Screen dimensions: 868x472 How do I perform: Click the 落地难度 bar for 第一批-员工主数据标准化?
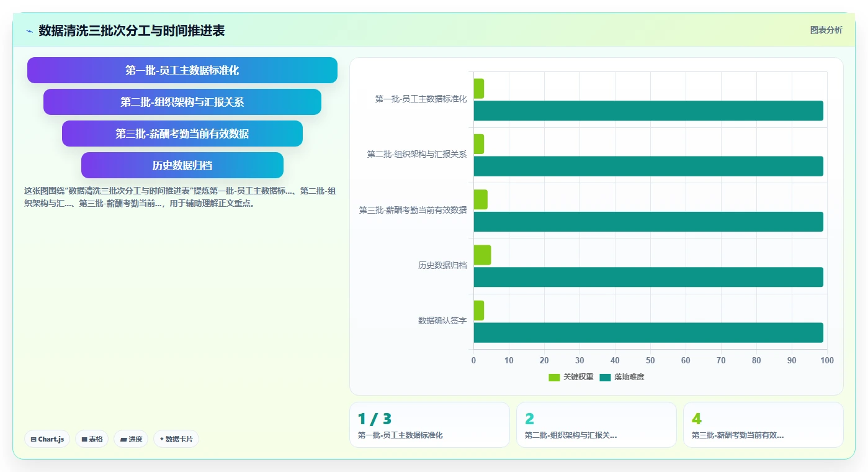[x=648, y=111]
